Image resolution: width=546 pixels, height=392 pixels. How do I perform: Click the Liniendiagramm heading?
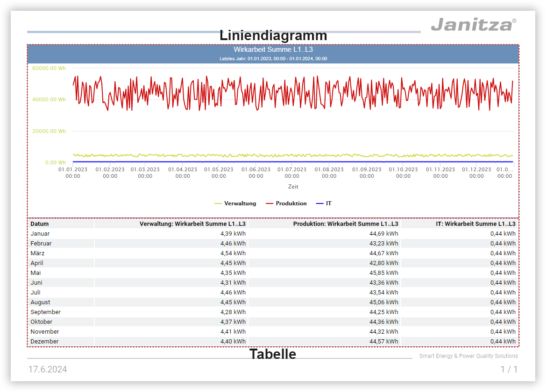[x=273, y=35]
